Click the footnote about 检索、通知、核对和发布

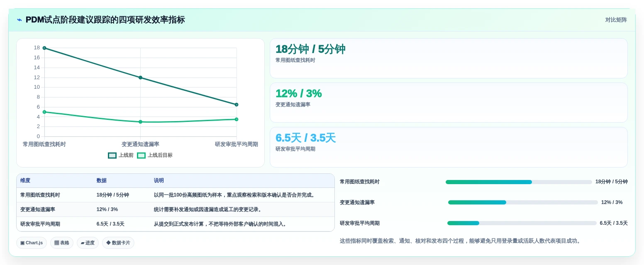pyautogui.click(x=461, y=241)
